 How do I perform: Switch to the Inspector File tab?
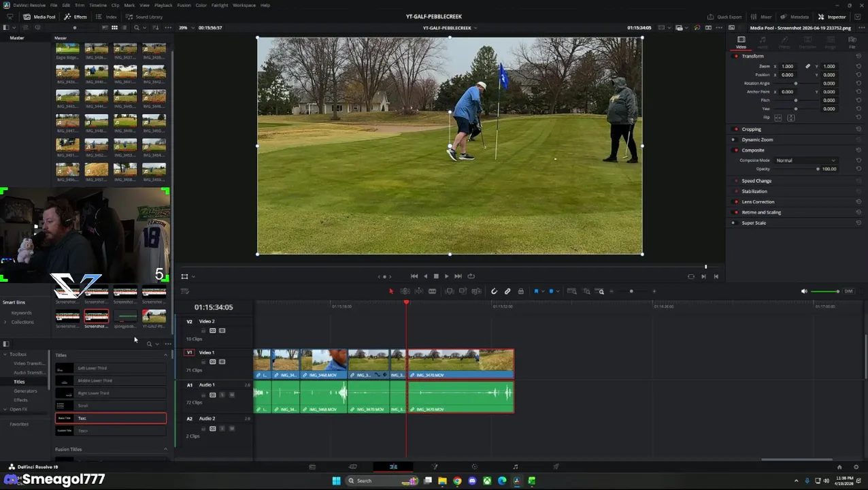(852, 42)
